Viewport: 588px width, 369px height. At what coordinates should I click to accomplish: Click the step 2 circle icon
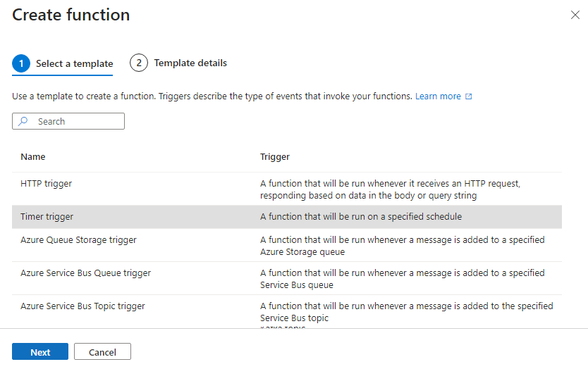click(x=139, y=63)
